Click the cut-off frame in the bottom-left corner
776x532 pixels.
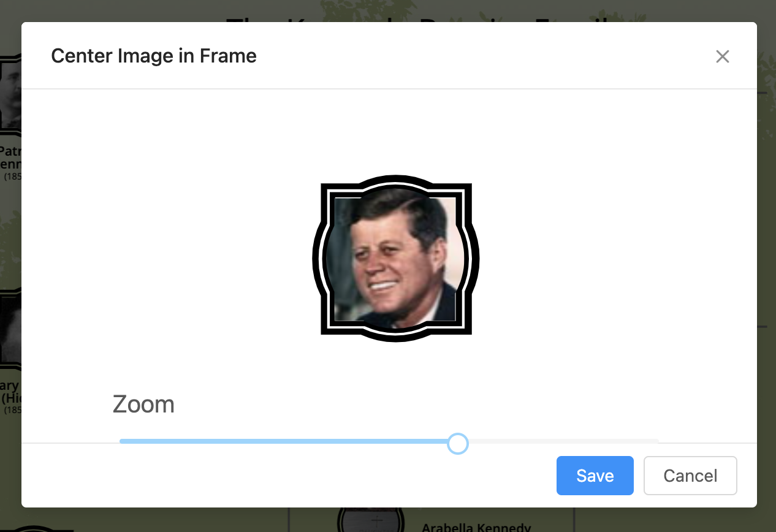37,528
